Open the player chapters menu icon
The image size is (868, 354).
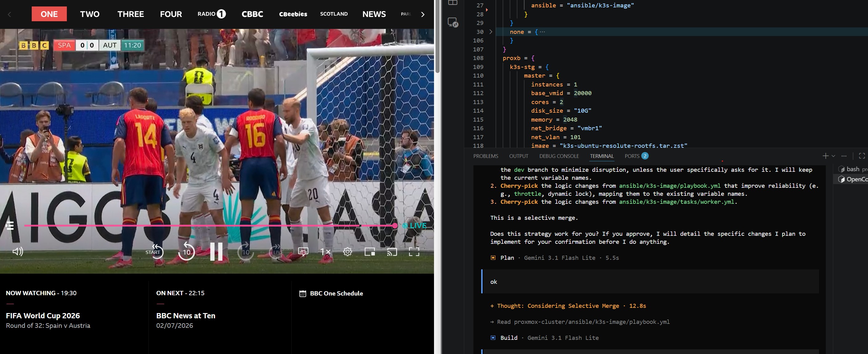click(x=10, y=225)
